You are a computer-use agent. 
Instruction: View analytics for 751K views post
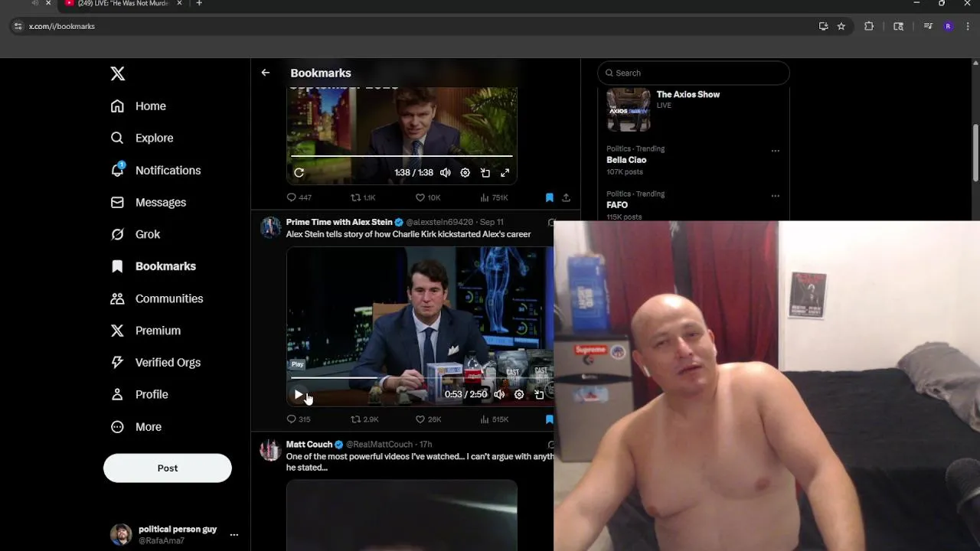point(494,197)
